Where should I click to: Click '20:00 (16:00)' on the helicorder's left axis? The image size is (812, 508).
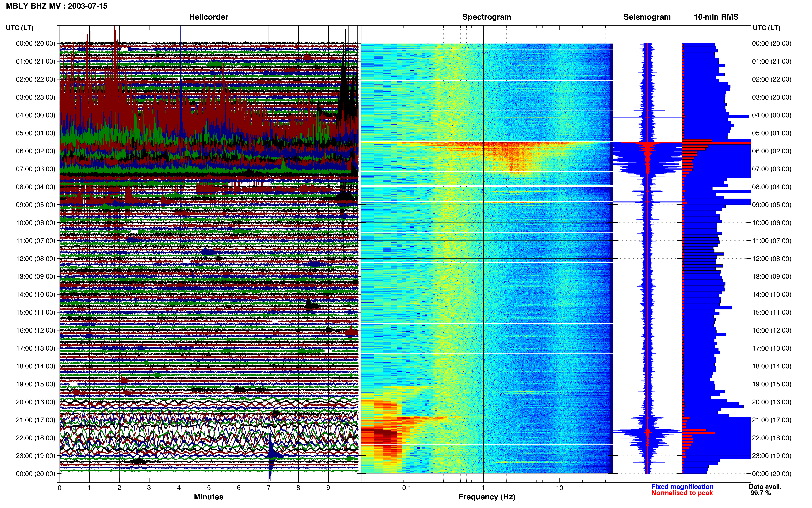pos(36,402)
